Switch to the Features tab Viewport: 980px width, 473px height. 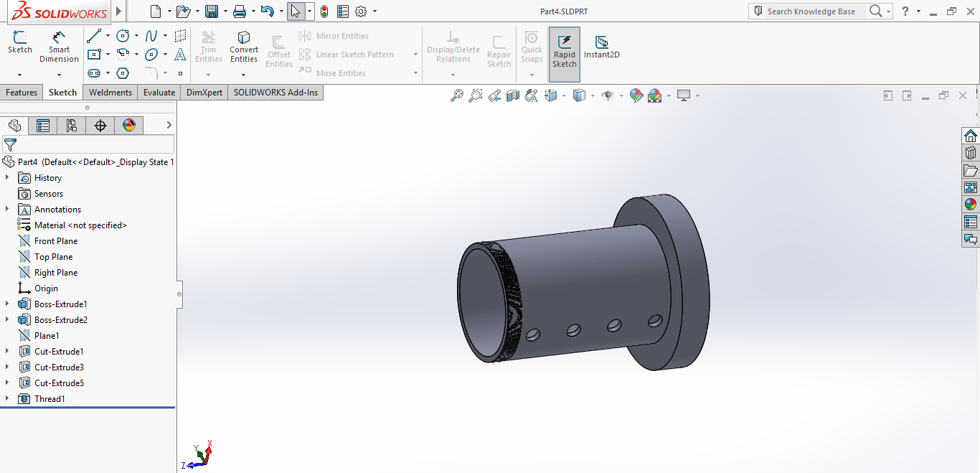coord(22,93)
